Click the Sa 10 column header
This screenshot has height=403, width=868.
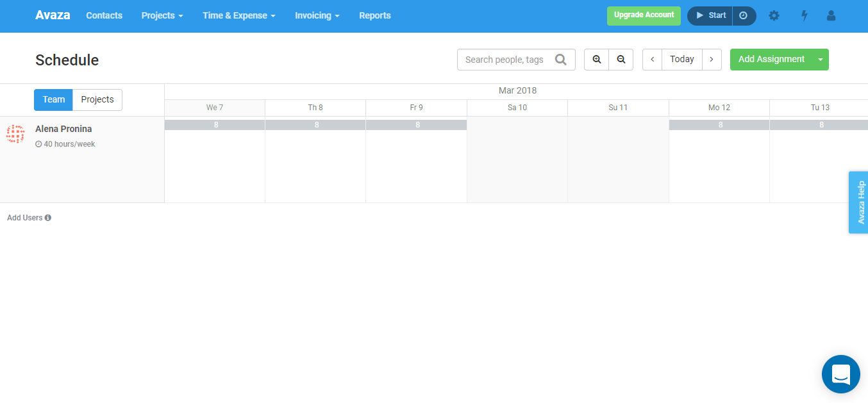click(x=517, y=108)
